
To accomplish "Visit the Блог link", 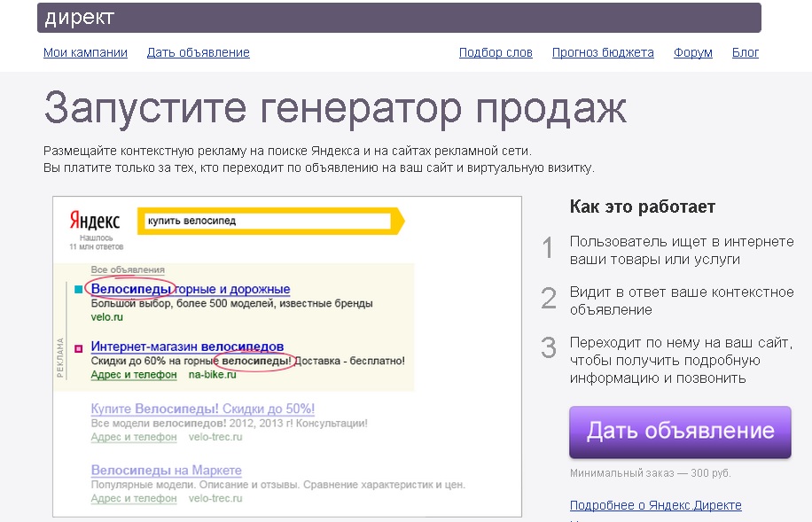I will click(746, 52).
